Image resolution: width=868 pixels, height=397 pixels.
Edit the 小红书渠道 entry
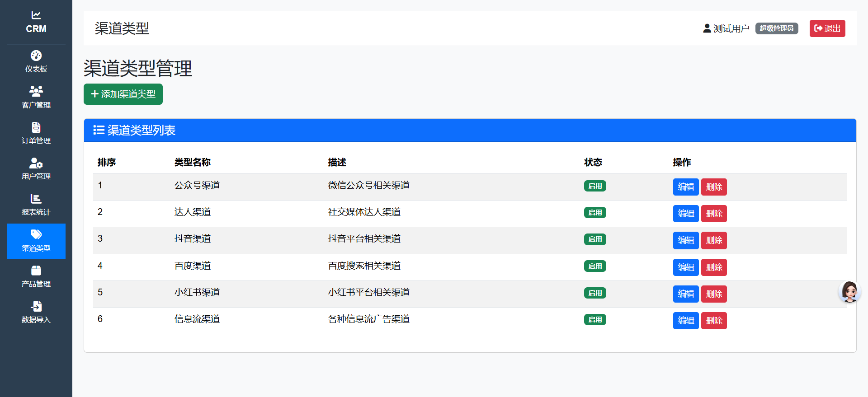point(685,294)
